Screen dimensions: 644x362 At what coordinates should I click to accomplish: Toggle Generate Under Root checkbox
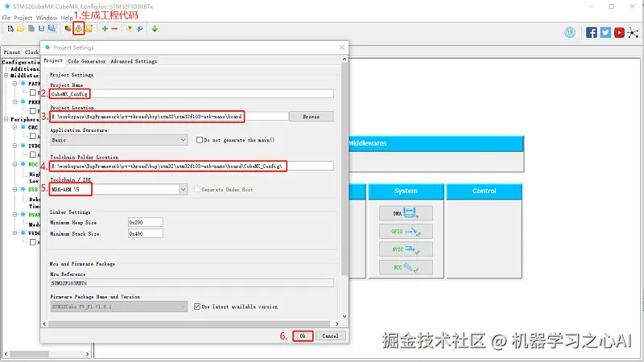click(197, 189)
